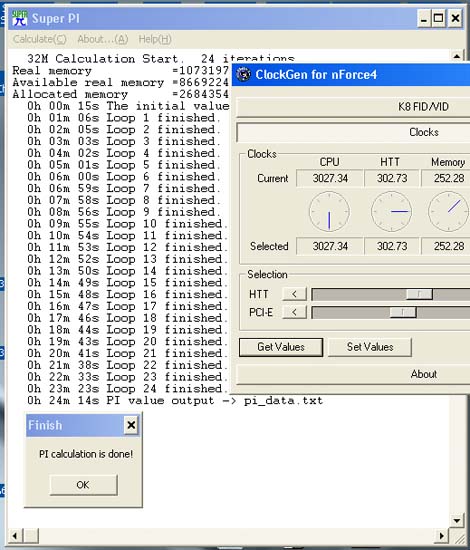Click the Selected HTT clock value field
This screenshot has width=470, height=550.
[392, 246]
